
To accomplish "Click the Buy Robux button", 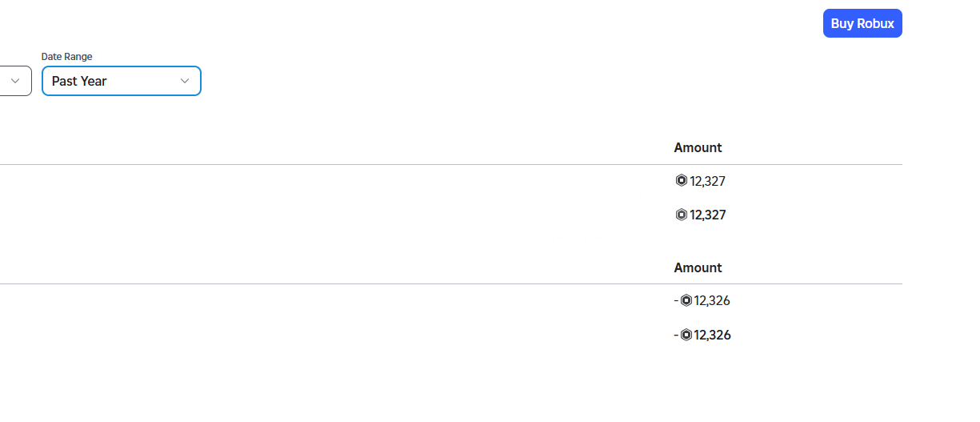I will [862, 23].
